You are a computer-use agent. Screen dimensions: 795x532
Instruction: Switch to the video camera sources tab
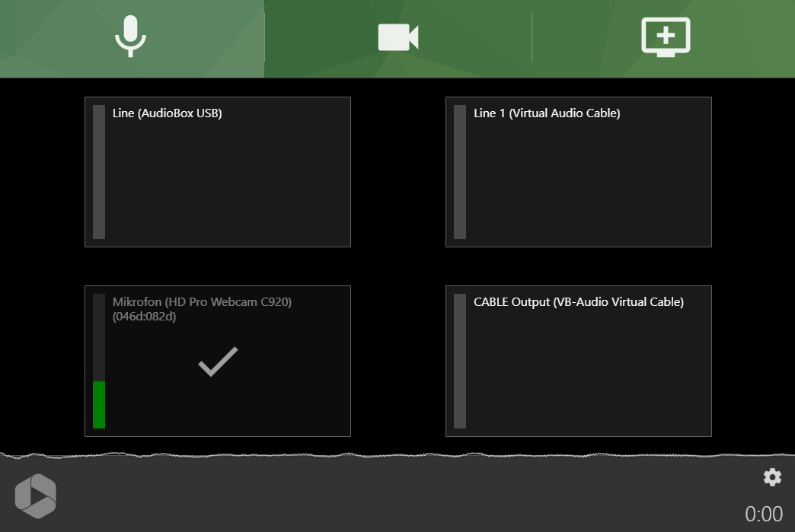click(398, 39)
